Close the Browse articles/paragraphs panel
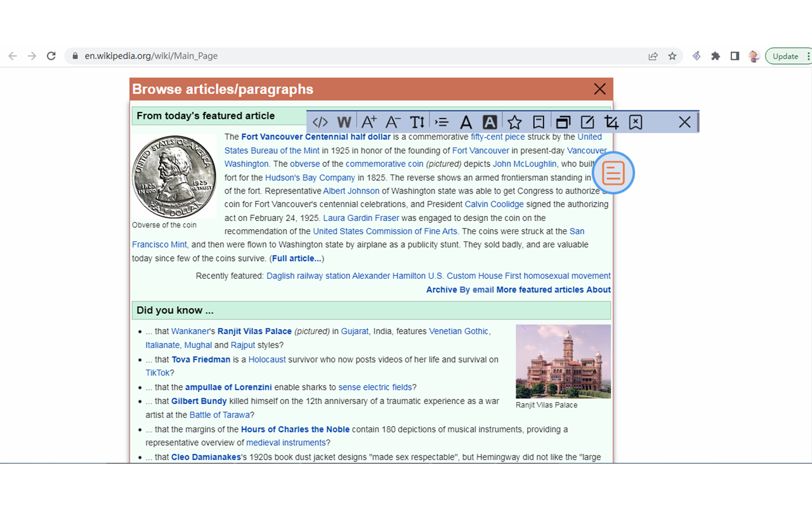 point(599,89)
